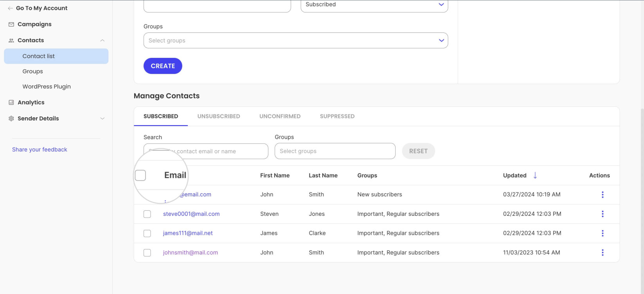
Task: Click the Clarke last name cell
Action: (x=317, y=233)
